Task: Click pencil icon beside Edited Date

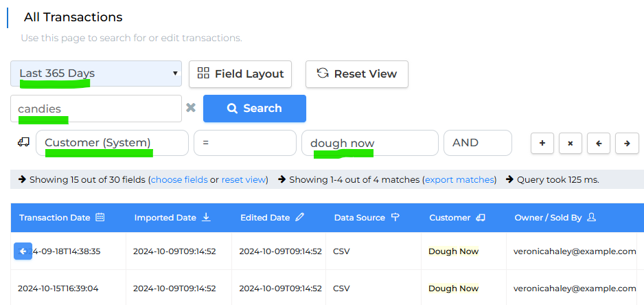Action: point(300,218)
